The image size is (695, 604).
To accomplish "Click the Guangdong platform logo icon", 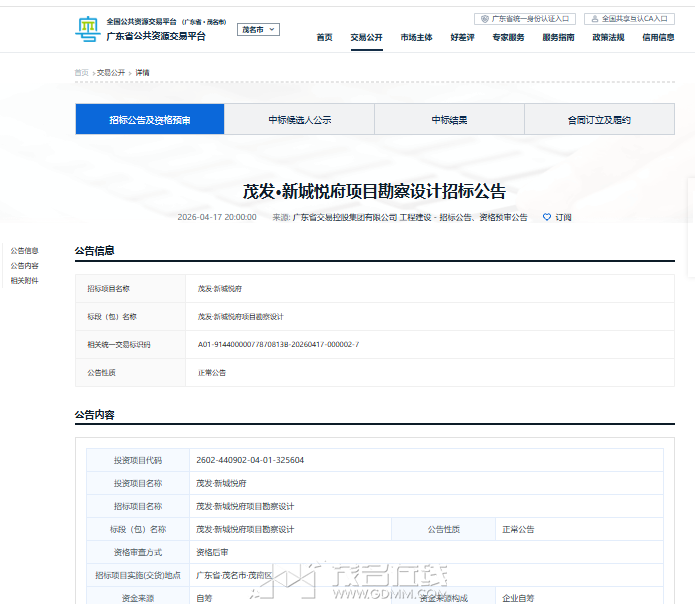I will pyautogui.click(x=88, y=29).
